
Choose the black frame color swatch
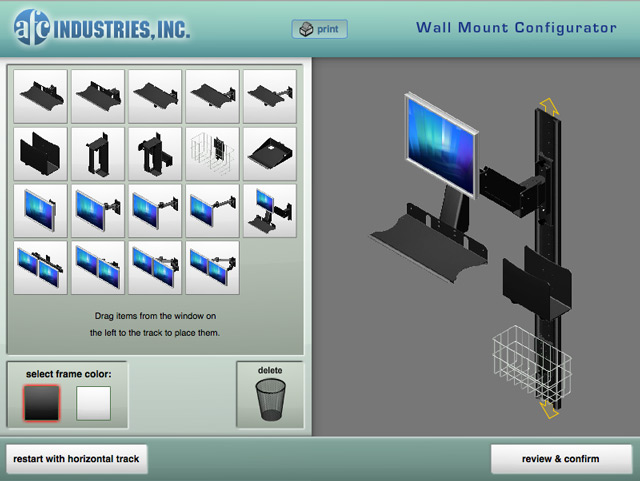tap(42, 403)
